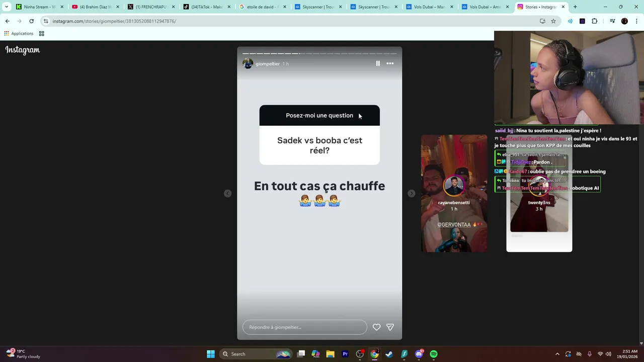This screenshot has height=362, width=644.
Task: Switch to FRENCHRAPUS X tab
Action: [151, 7]
